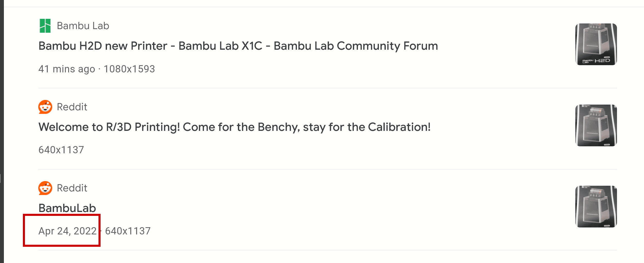Image resolution: width=644 pixels, height=263 pixels.
Task: Open thumbnail beside the Welcome to R/3D Printing result
Action: [x=596, y=125]
